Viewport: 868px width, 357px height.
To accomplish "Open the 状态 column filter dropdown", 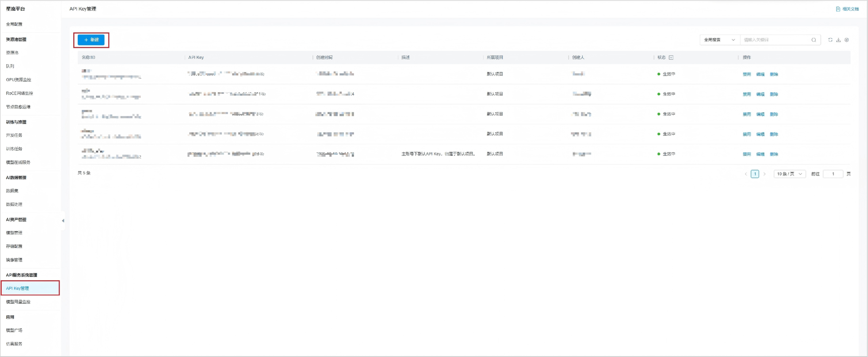I will click(671, 57).
